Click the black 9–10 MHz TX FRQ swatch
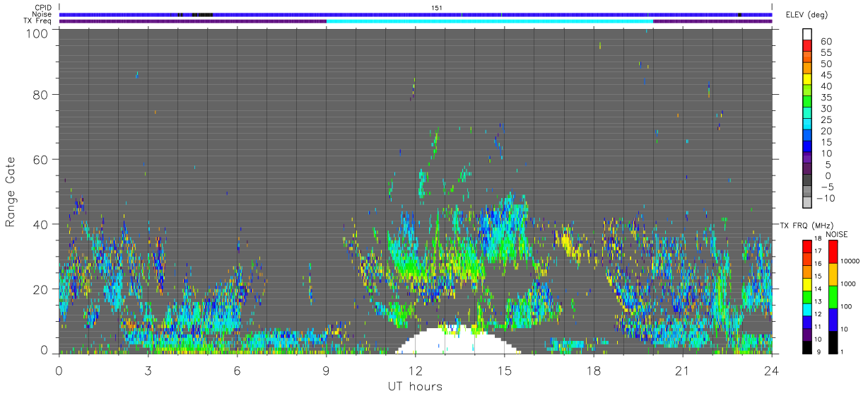Screen dimensions: 868x401 coord(807,347)
